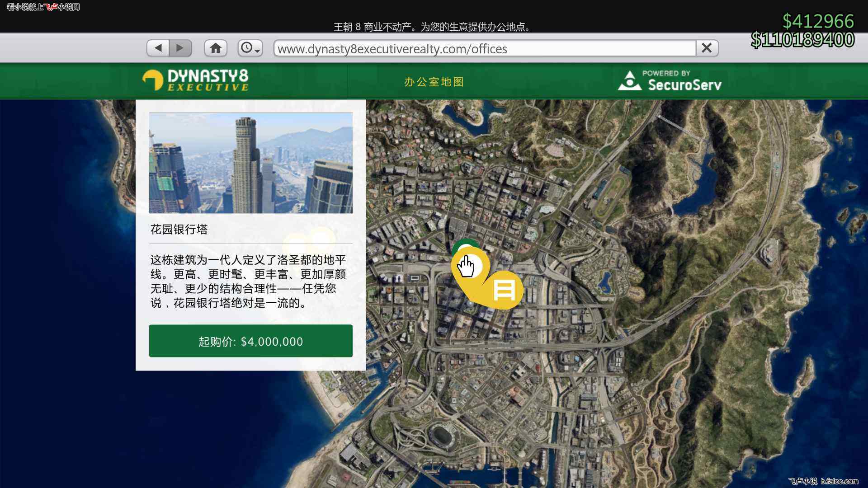Viewport: 868px width, 488px height.
Task: Click the $110189400 bank balance
Action: pyautogui.click(x=803, y=40)
